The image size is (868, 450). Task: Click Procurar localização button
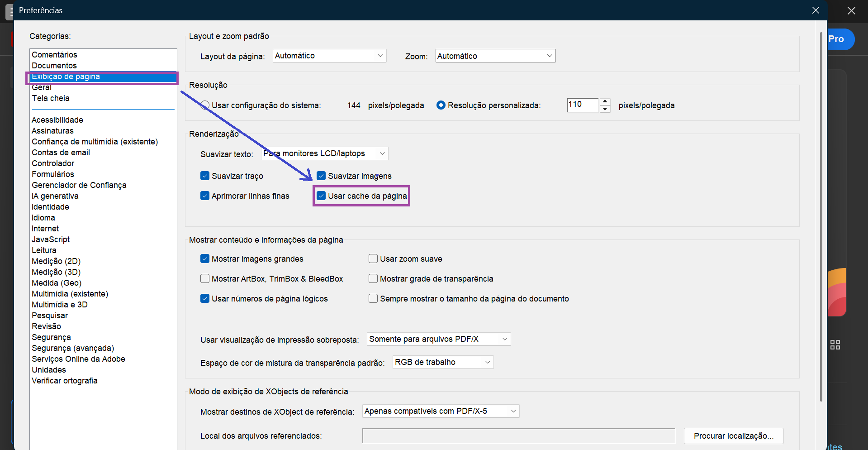[733, 436]
